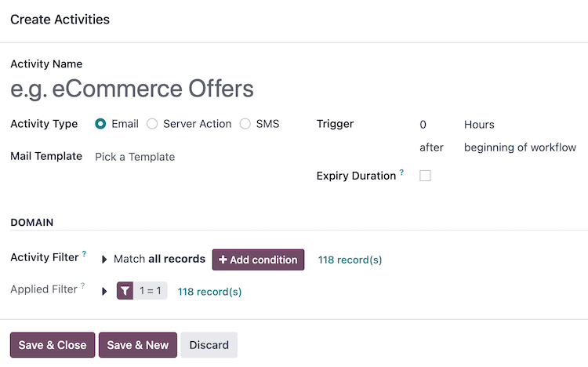Click the Expiry Duration help question mark
The height and width of the screenshot is (367, 588).
tap(402, 173)
